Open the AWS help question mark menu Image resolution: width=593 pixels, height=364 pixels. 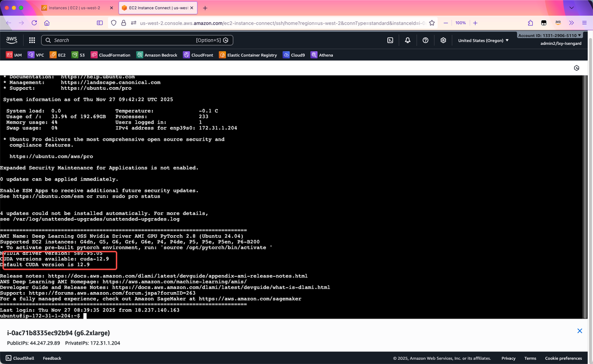pyautogui.click(x=425, y=40)
